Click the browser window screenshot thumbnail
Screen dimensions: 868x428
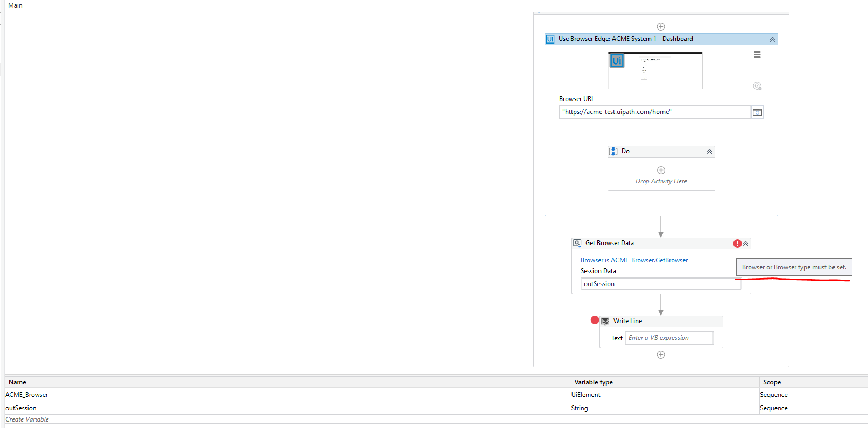pos(655,70)
